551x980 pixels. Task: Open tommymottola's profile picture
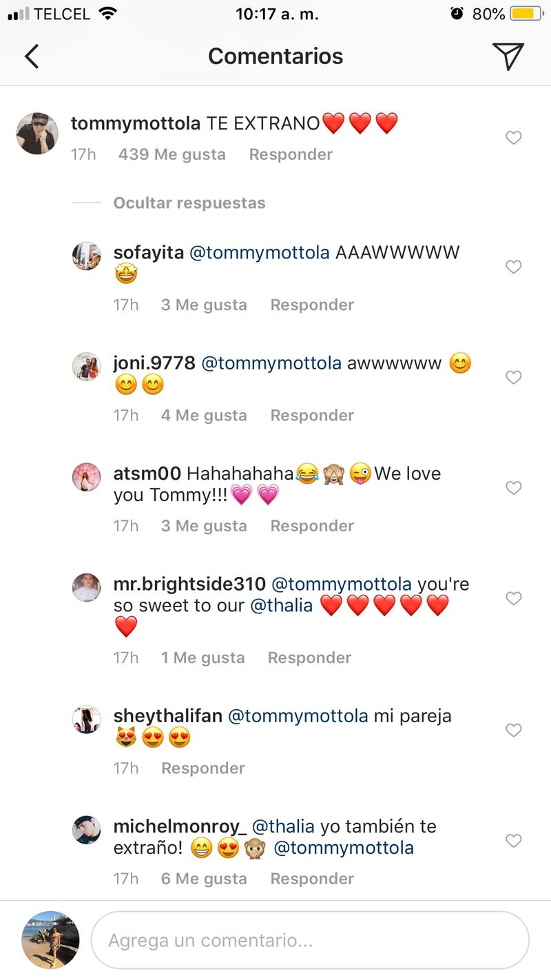pyautogui.click(x=37, y=134)
